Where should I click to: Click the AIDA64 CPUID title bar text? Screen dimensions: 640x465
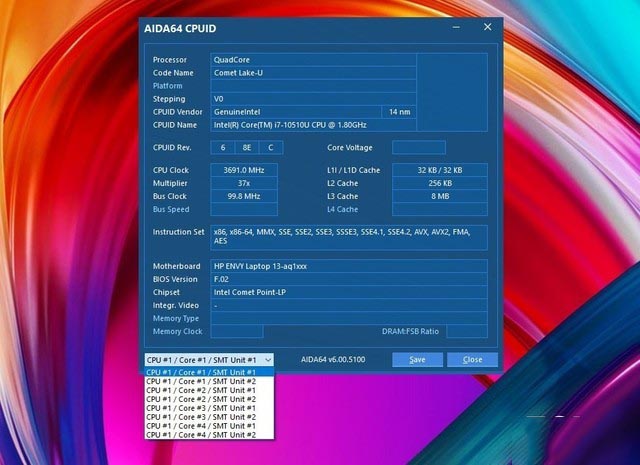click(x=180, y=29)
